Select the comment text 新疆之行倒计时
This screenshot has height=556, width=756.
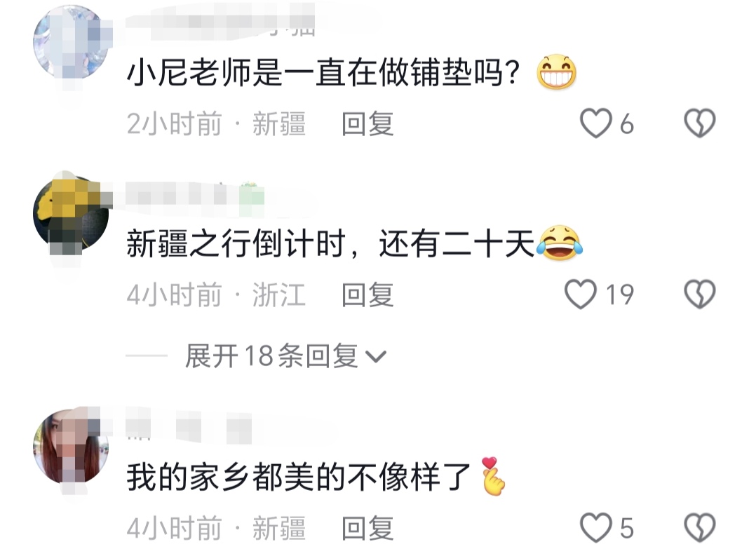(x=236, y=243)
